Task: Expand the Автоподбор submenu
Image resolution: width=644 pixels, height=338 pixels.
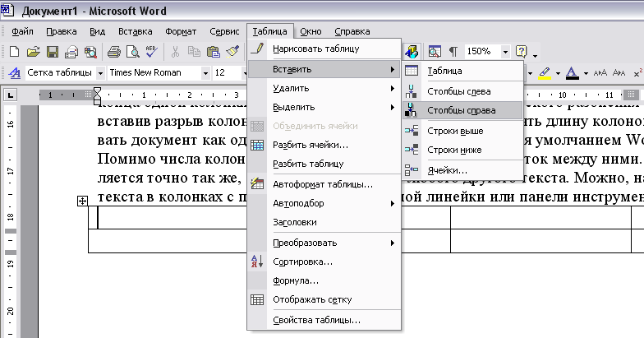Action: [324, 204]
